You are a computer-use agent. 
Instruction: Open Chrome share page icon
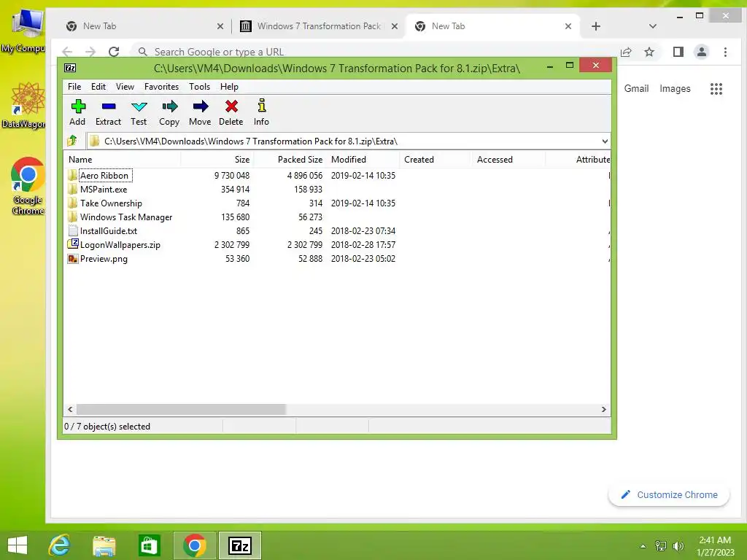coord(626,52)
